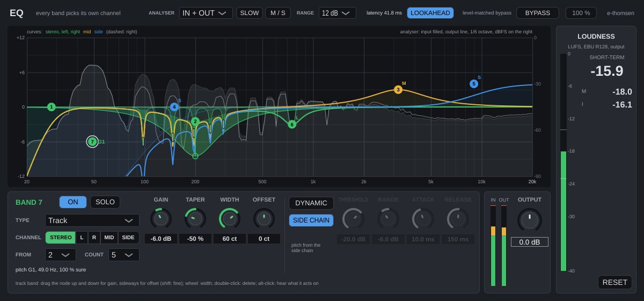Select the MID channel option
Screen dimensions: 644x301
coord(109,238)
